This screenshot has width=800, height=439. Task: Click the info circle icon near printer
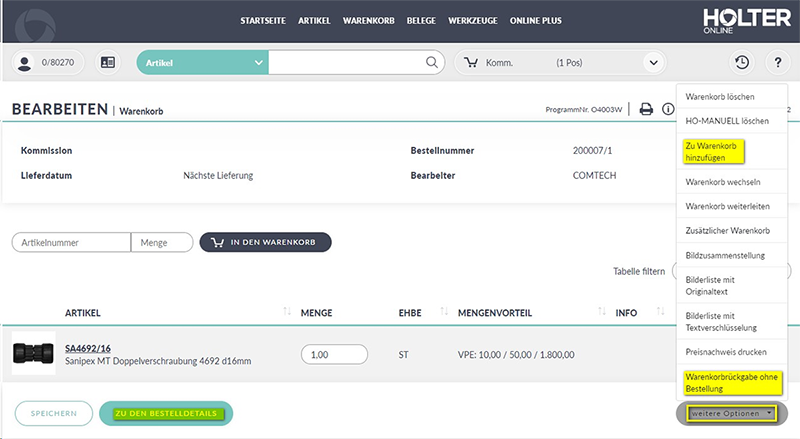pos(667,109)
